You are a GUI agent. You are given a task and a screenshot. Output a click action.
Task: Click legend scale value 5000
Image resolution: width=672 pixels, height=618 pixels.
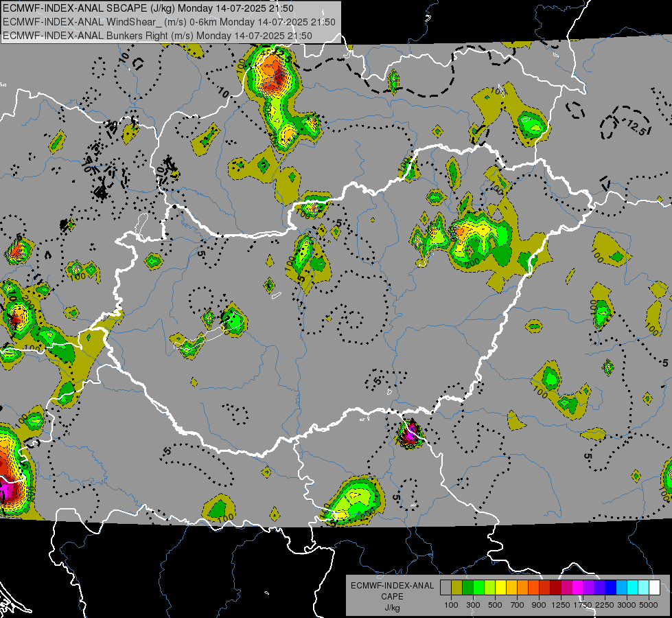(x=649, y=605)
